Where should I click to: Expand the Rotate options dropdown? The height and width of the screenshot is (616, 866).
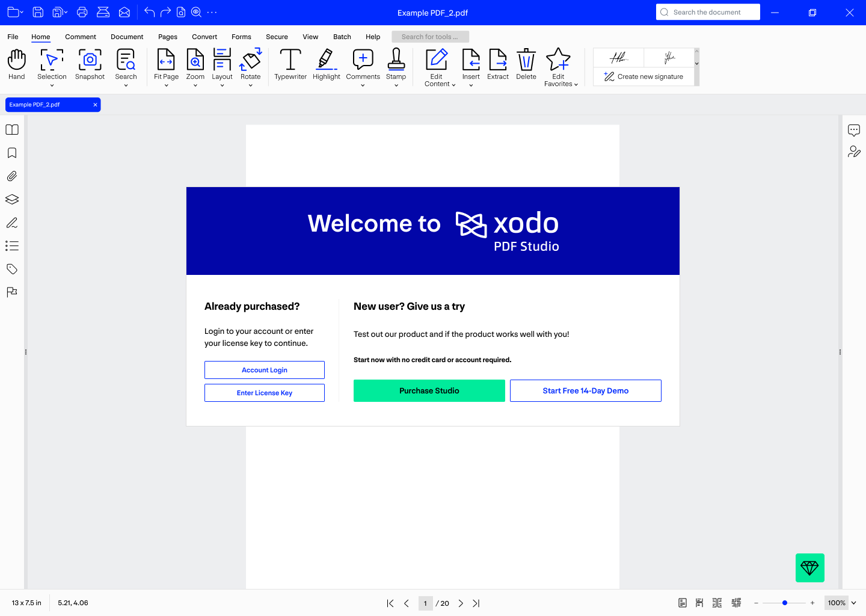coord(251,85)
